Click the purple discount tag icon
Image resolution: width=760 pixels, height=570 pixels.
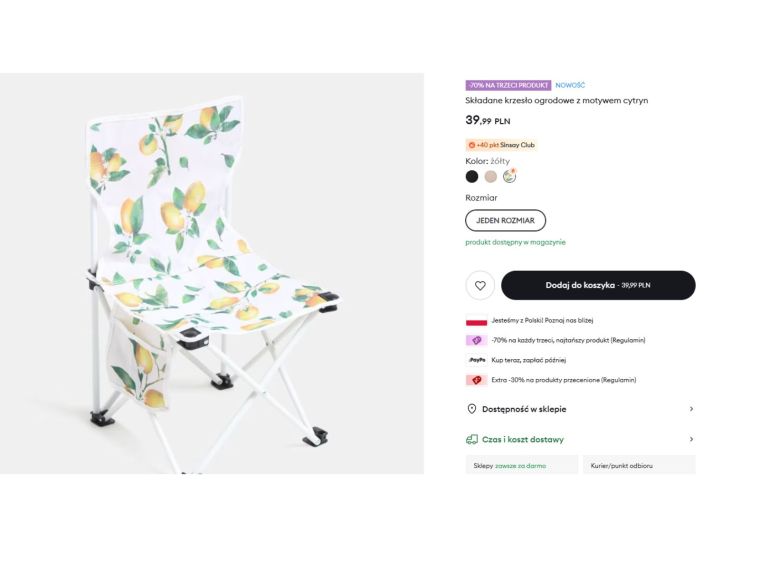(x=476, y=340)
